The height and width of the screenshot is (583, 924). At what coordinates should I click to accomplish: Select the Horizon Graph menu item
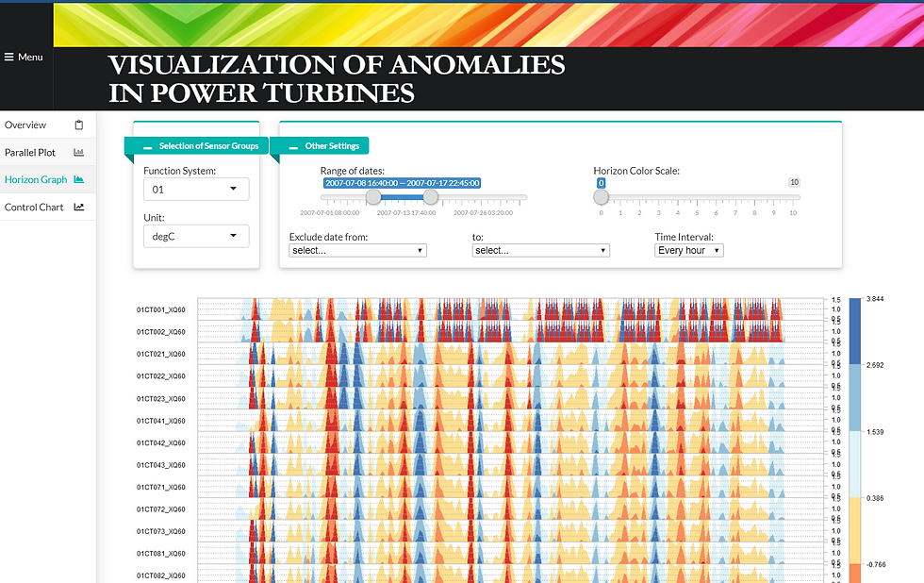click(x=36, y=179)
